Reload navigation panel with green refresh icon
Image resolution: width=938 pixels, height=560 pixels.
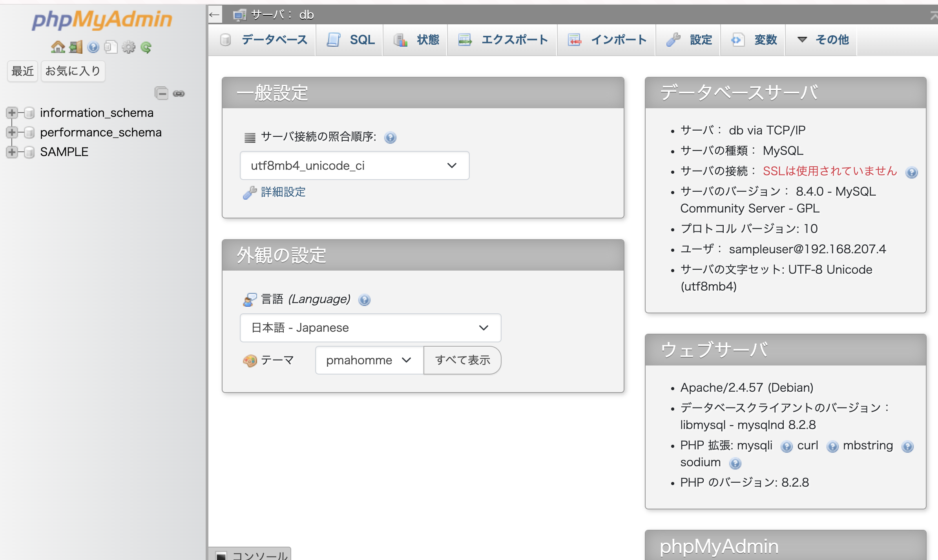tap(146, 47)
